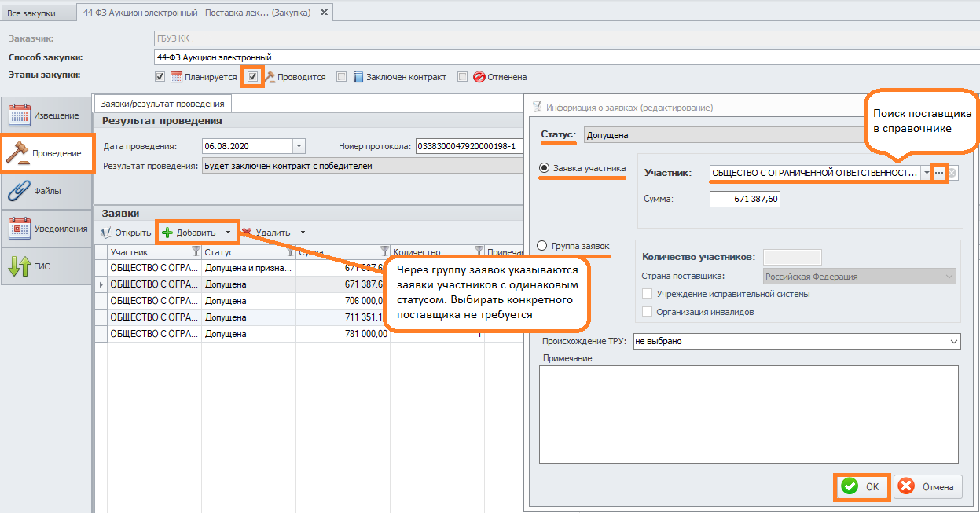
Task: Click the Участник column header
Action: [154, 252]
